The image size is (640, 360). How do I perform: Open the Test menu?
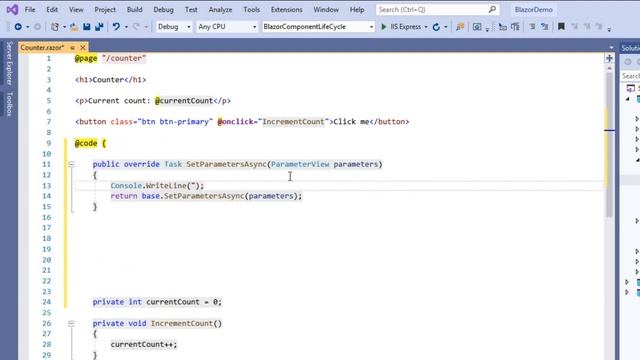191,9
